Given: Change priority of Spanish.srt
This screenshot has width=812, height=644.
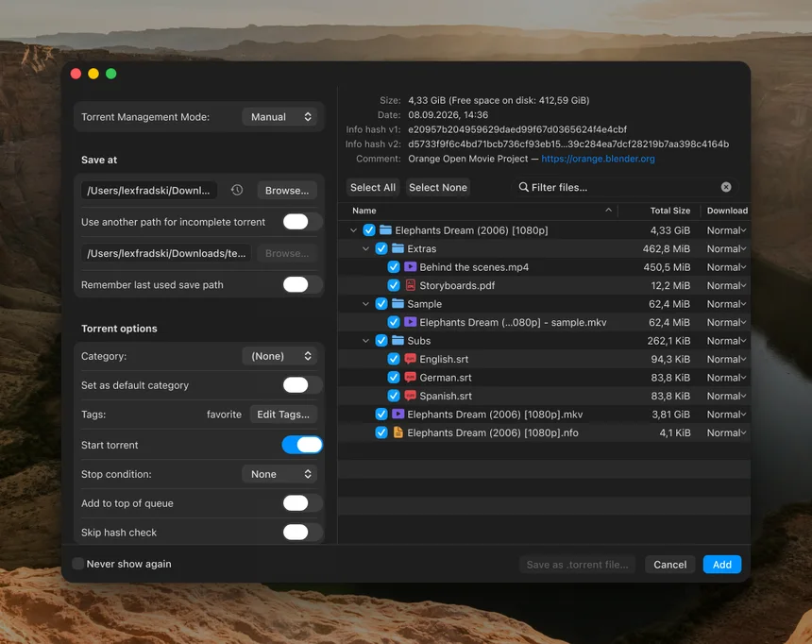Looking at the screenshot, I should click(726, 396).
